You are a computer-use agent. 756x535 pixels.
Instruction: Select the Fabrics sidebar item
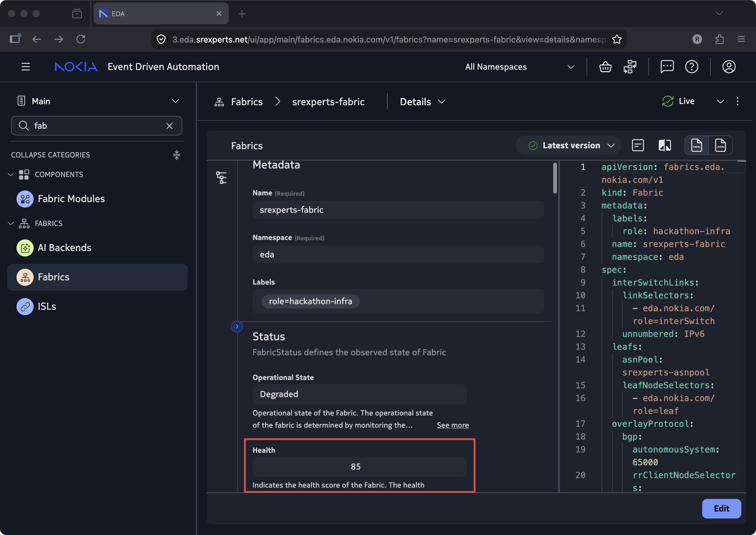[98, 277]
